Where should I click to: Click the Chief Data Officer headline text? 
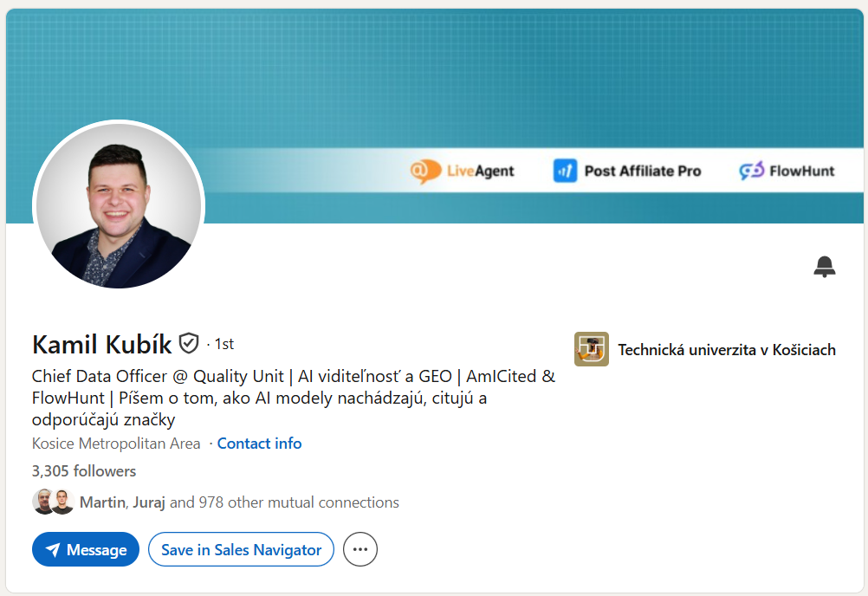click(x=294, y=398)
